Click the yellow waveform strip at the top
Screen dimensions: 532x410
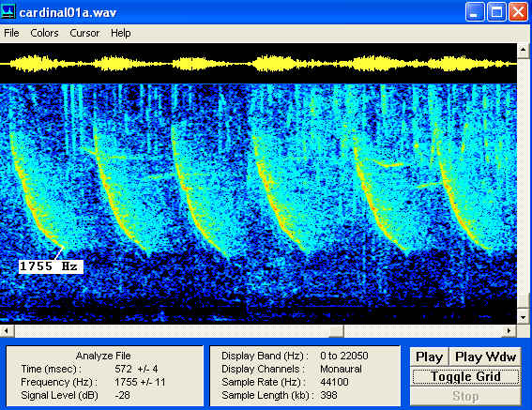(258, 64)
